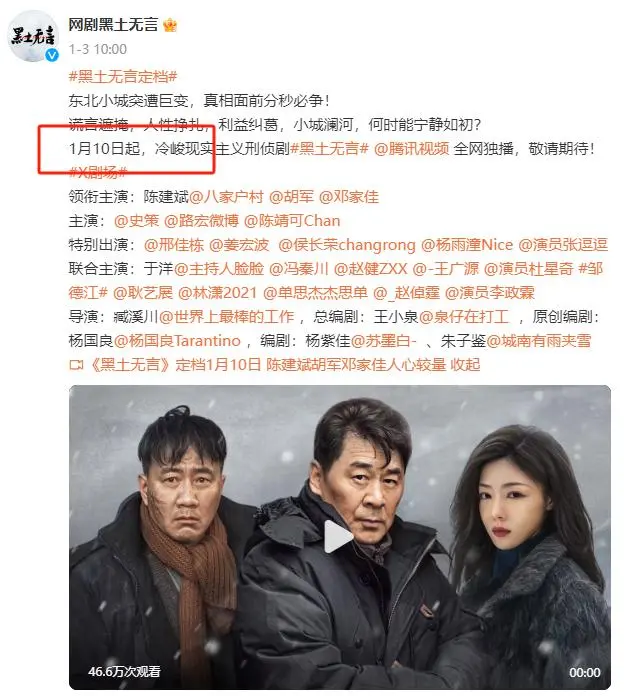This screenshot has width=624, height=696.
Task: Open the @腾讯视频 mention
Action: coord(411,148)
